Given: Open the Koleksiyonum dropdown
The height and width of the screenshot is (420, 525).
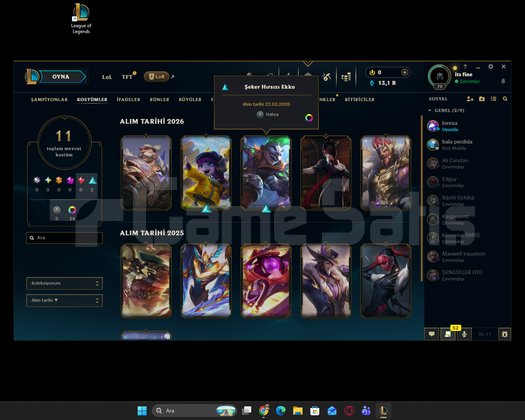Looking at the screenshot, I should [x=64, y=283].
